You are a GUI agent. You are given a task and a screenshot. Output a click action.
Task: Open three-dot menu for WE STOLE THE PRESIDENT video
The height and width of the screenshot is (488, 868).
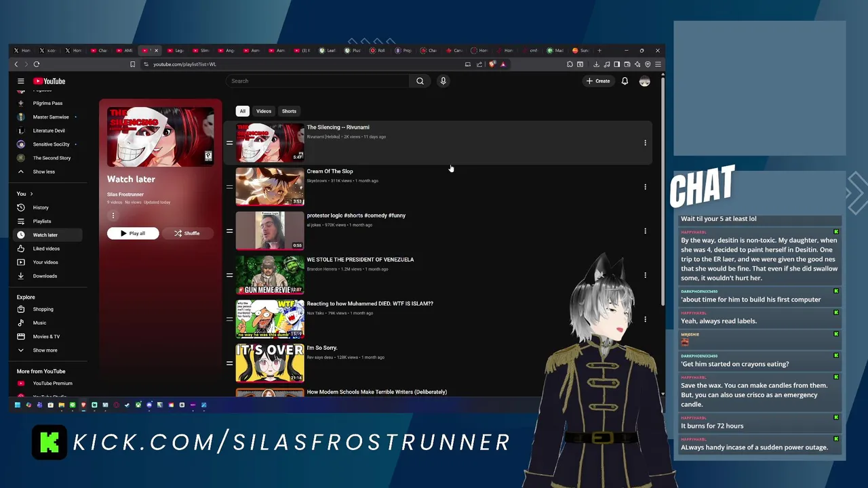tap(645, 275)
